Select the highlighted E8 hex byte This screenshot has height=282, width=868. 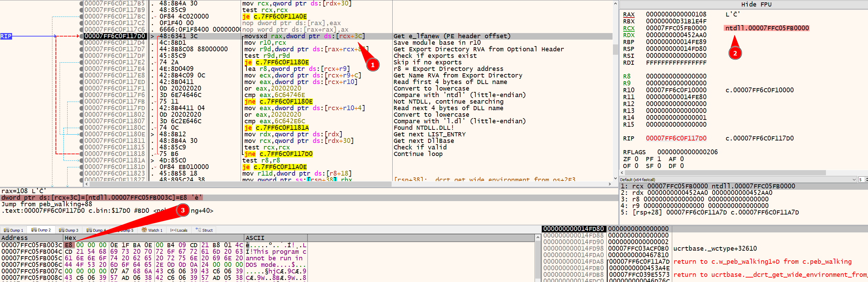tap(69, 245)
